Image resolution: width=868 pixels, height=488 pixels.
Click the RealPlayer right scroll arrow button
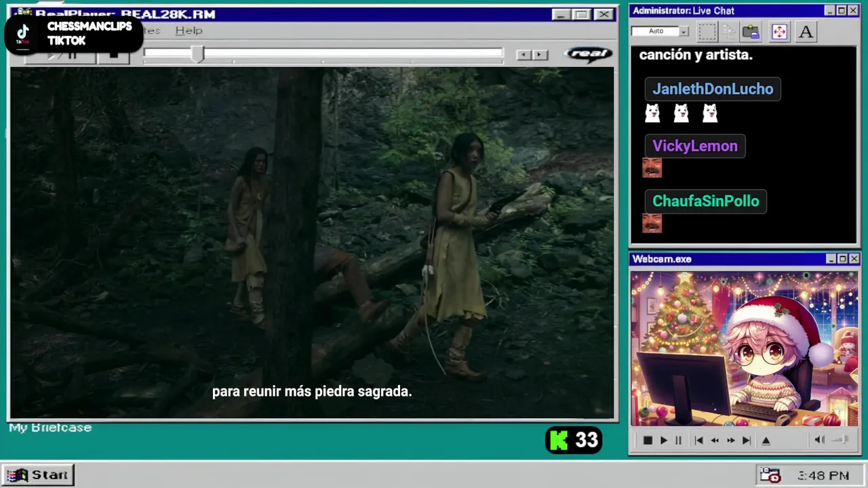point(540,55)
